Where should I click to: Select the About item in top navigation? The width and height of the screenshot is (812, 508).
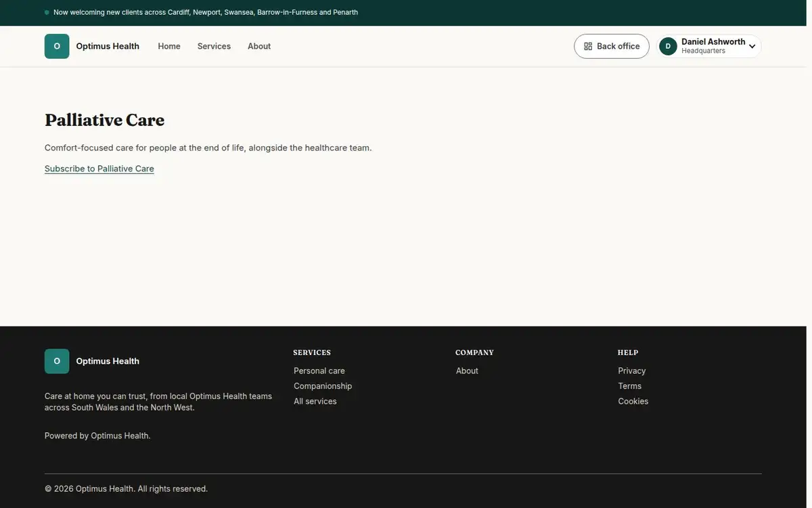point(259,46)
